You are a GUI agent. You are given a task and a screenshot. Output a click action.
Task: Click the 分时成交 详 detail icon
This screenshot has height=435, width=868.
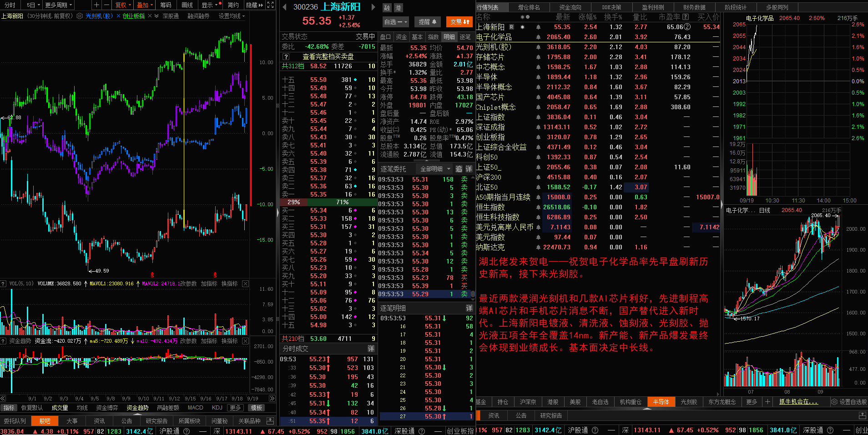pos(371,349)
